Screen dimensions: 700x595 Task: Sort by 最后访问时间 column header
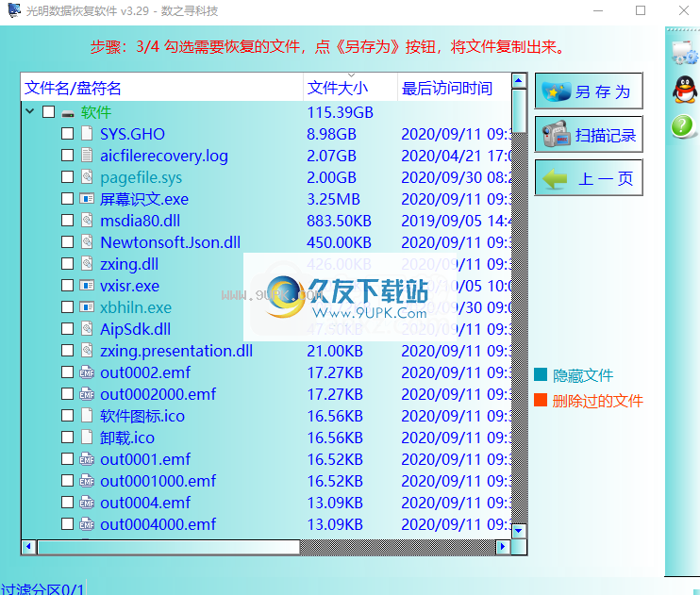tap(454, 88)
